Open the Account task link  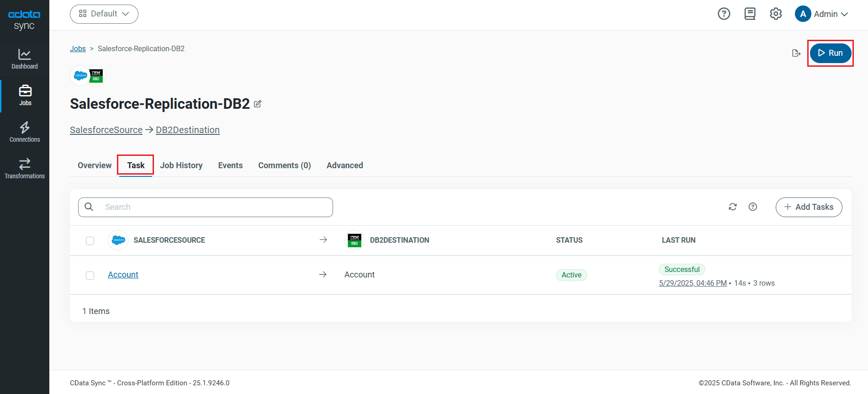pos(123,275)
